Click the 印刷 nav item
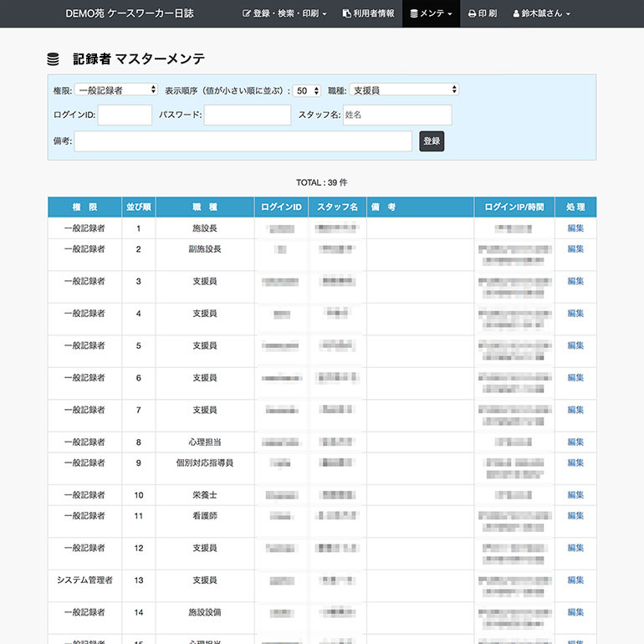 [483, 13]
